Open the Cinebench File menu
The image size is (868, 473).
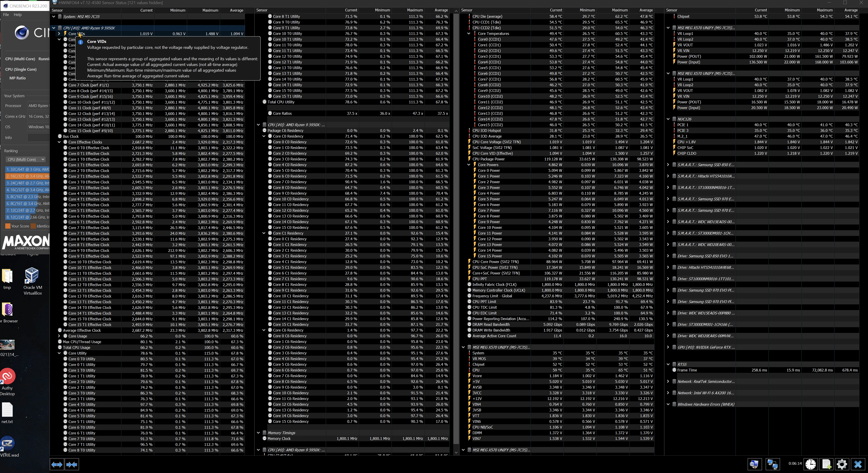6,14
